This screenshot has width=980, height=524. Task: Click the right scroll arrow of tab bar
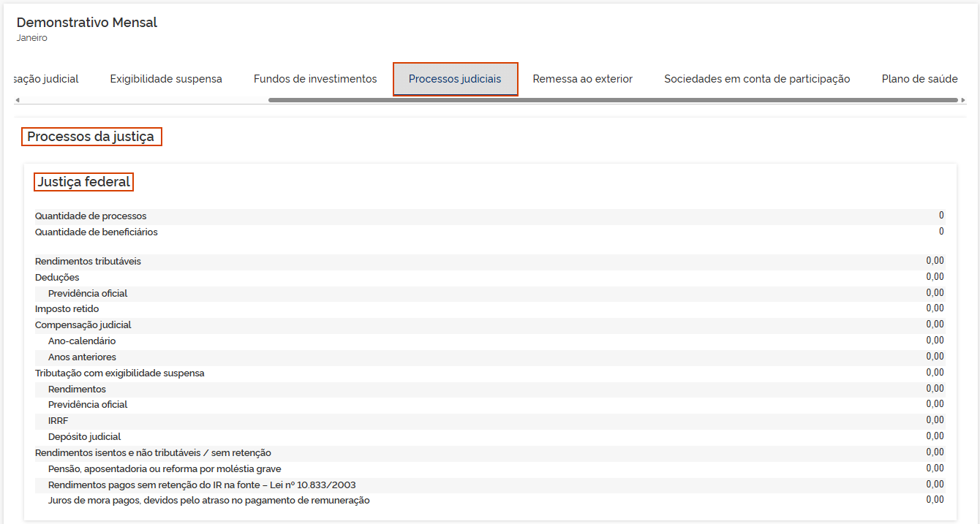962,100
